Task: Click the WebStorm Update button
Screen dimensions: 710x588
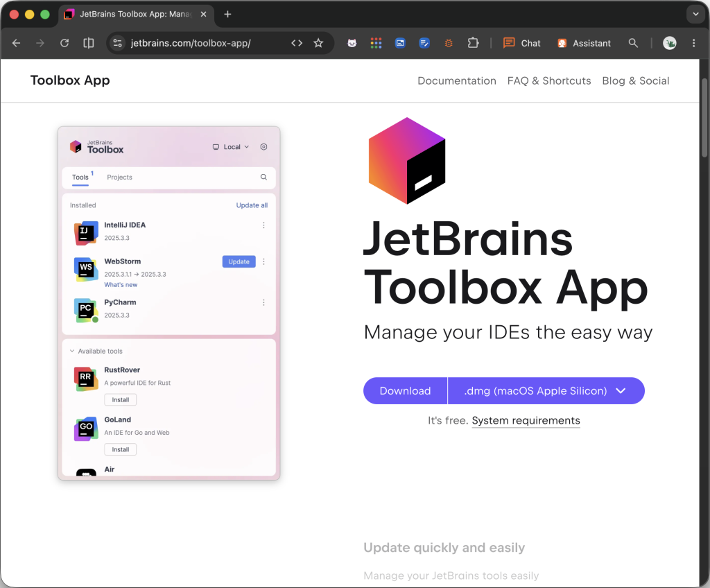Action: [x=239, y=261]
